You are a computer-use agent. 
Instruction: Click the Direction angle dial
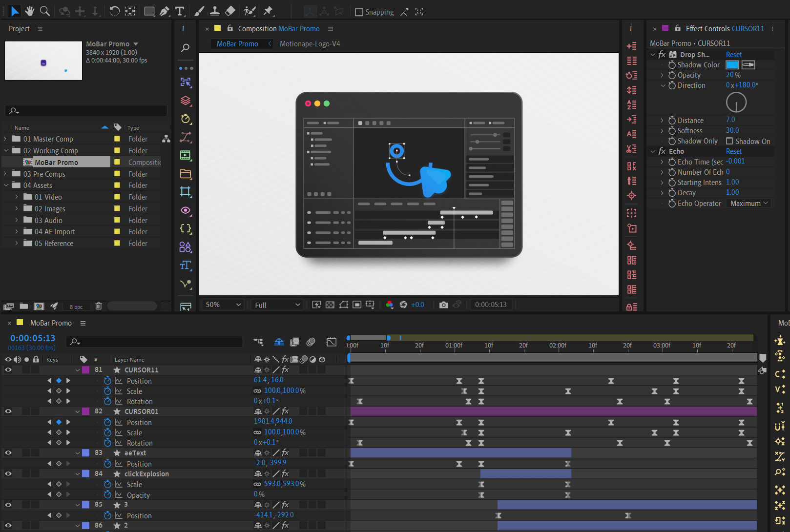click(736, 102)
